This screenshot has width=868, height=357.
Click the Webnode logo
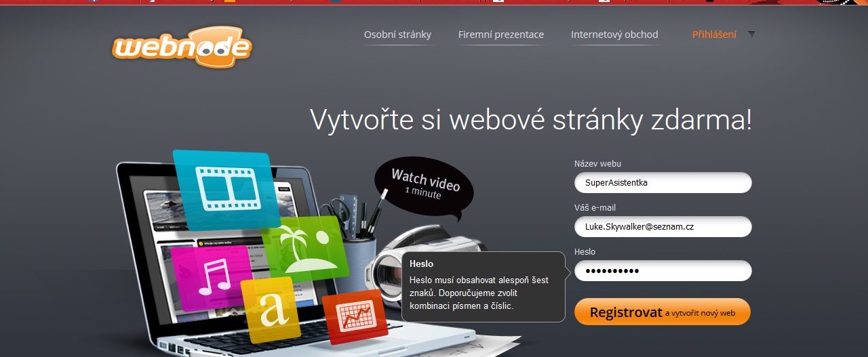pos(182,47)
